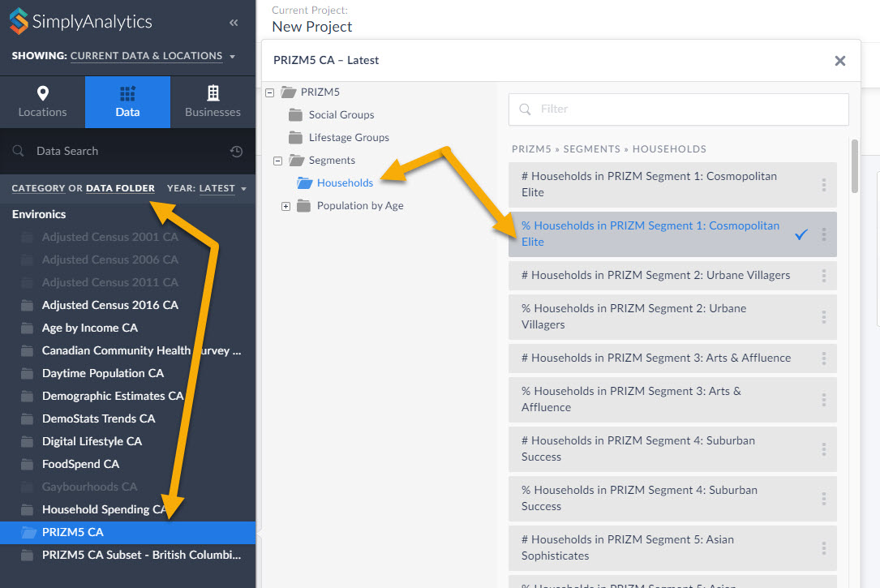Open options menu for # Segment 3: Arts & Affluence
This screenshot has height=588, width=880.
pyautogui.click(x=824, y=358)
